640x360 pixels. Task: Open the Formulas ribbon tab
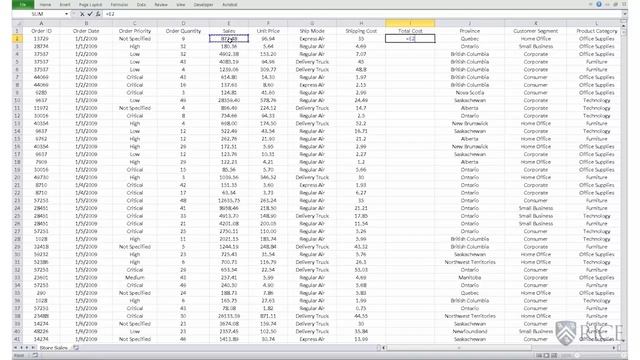tap(119, 4)
